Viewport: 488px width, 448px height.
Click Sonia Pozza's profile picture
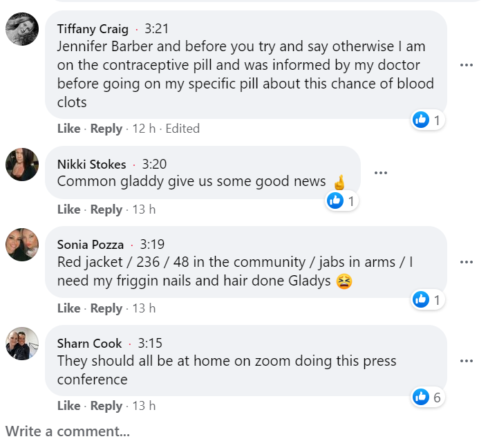[21, 245]
